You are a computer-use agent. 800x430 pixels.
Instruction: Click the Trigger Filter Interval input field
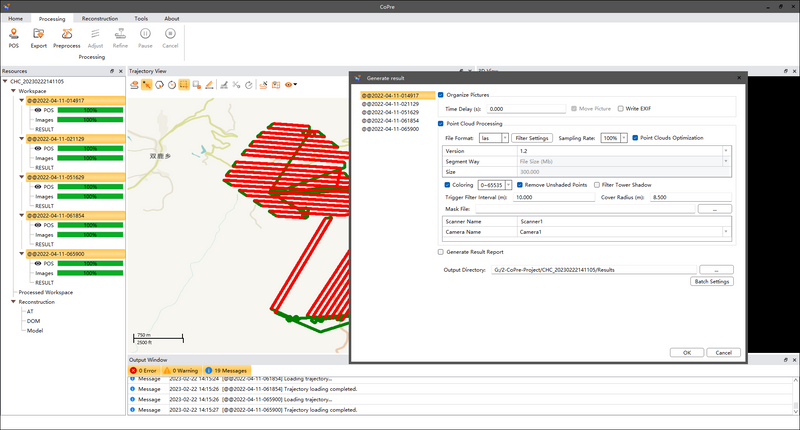point(554,197)
